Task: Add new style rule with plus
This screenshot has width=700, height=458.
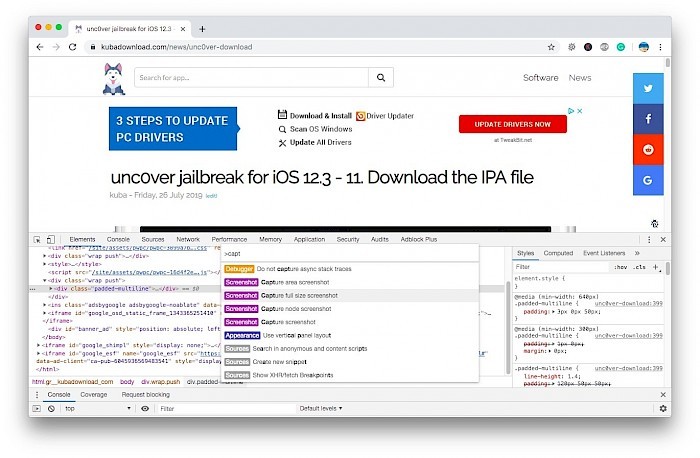Action: [x=656, y=267]
